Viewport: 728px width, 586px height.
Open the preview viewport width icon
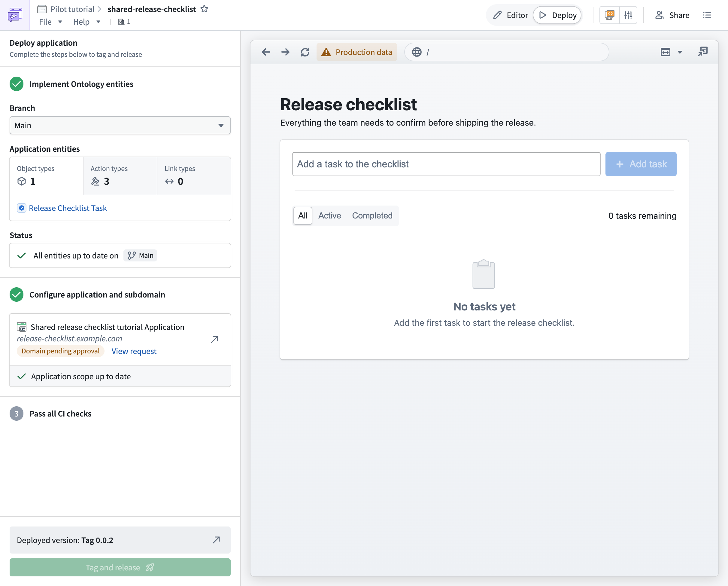(x=665, y=52)
